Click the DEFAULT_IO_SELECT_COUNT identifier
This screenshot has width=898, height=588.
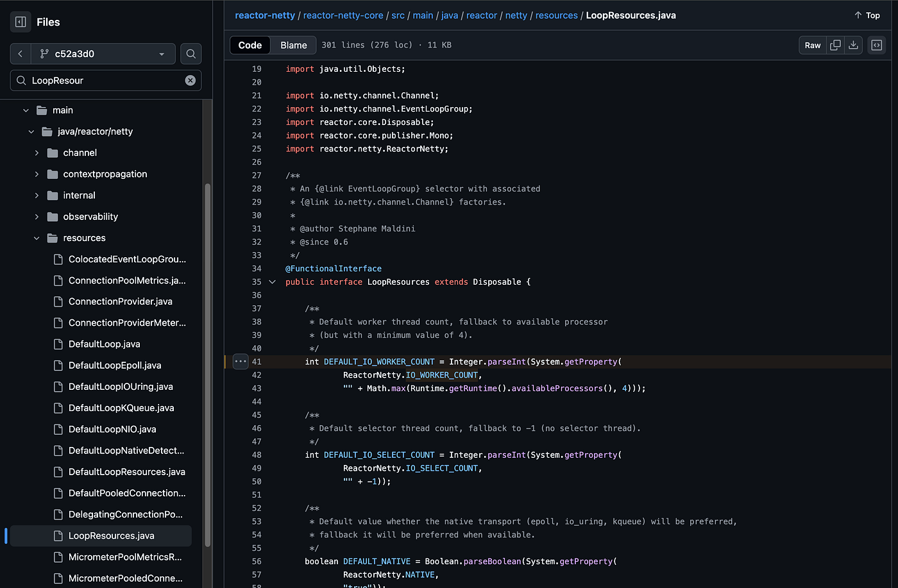379,455
